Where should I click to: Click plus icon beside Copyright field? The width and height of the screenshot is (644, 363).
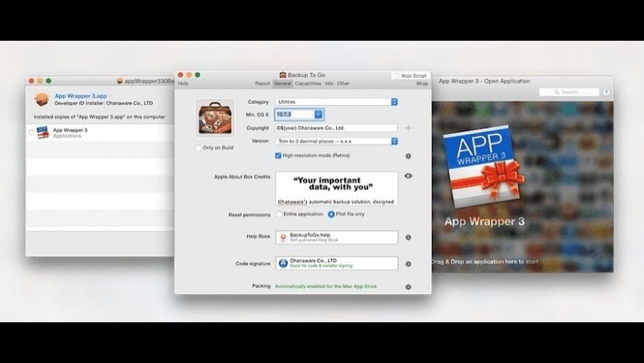[409, 128]
